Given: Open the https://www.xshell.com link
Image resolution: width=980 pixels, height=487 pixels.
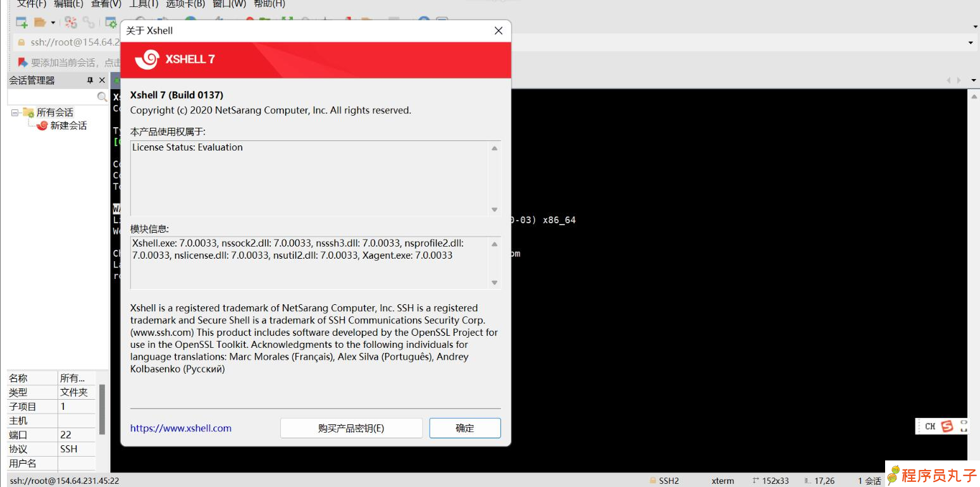Looking at the screenshot, I should pos(181,428).
